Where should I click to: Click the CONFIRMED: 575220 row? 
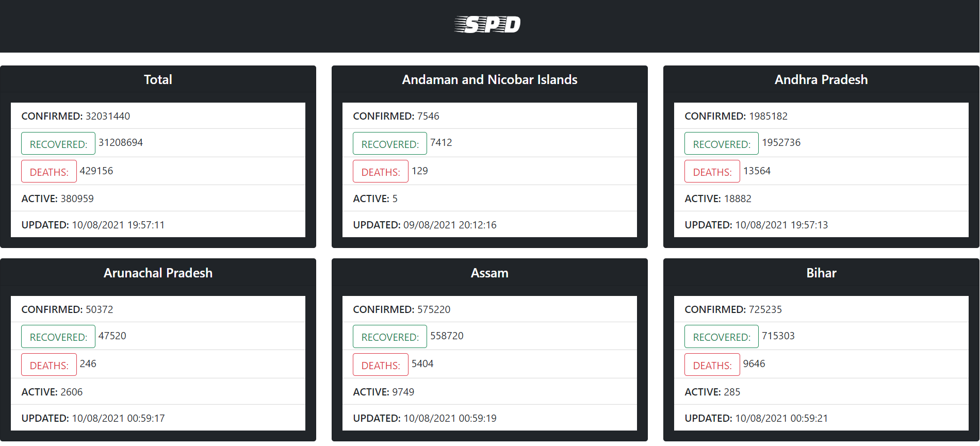[x=489, y=309]
